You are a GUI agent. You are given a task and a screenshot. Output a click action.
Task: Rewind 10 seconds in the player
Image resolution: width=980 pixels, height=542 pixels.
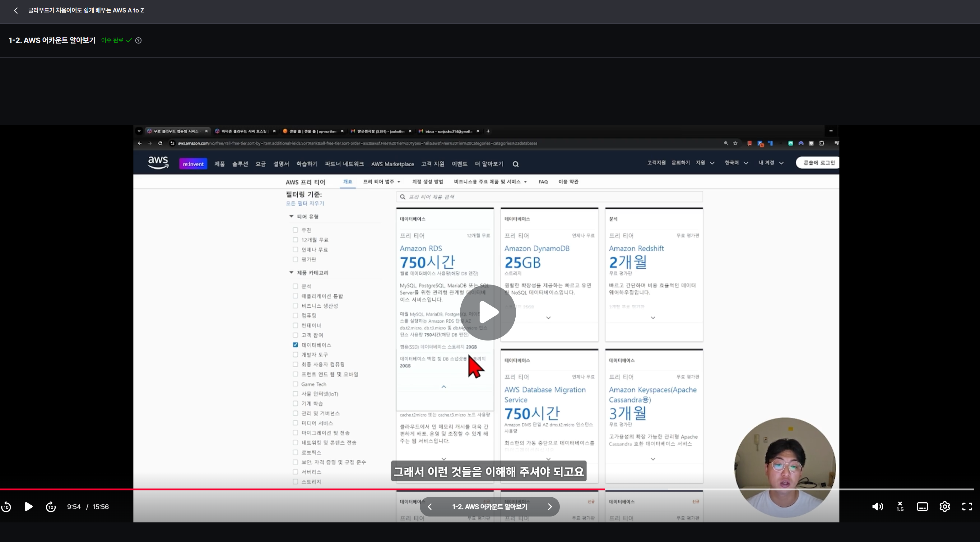[6, 507]
